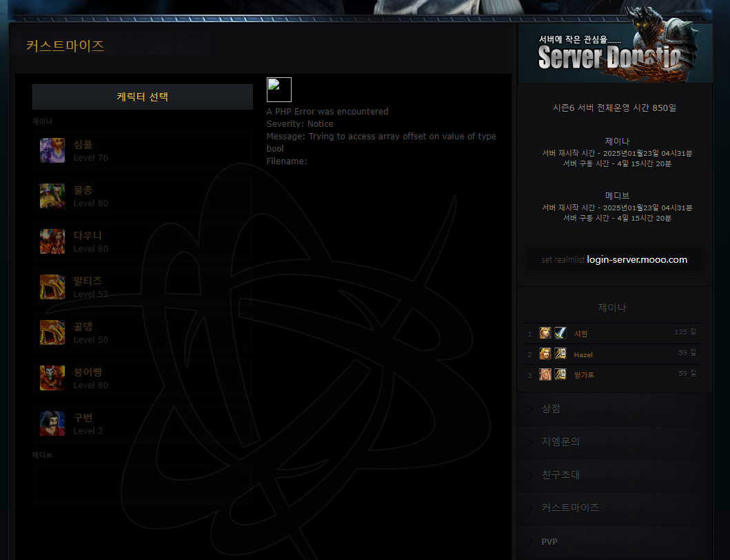Click the race portrait beside 샤린
This screenshot has height=560, width=730.
point(545,332)
